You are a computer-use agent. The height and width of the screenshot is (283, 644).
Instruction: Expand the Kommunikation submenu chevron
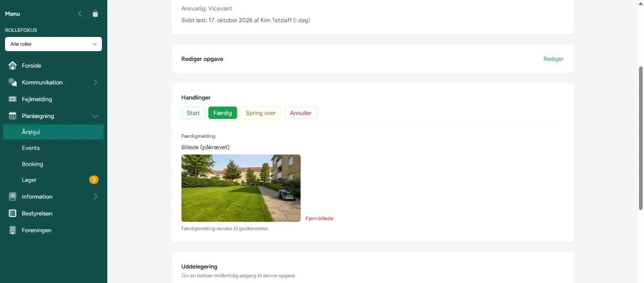95,82
